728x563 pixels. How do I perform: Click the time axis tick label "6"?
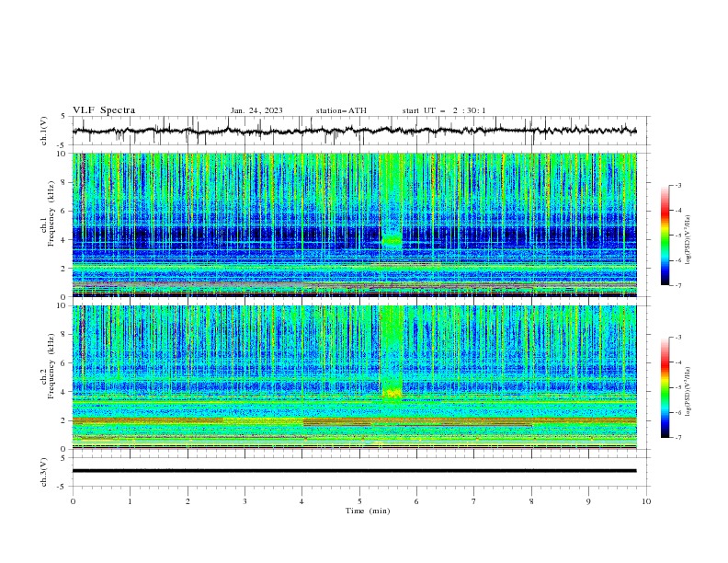(x=416, y=501)
